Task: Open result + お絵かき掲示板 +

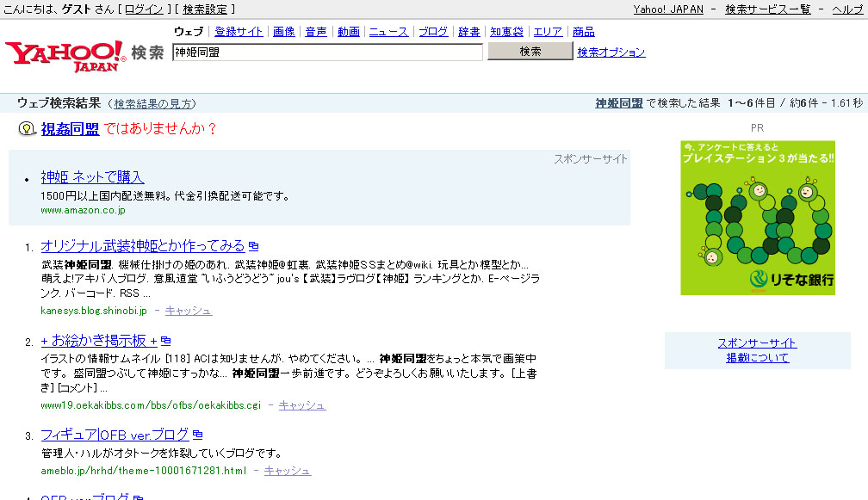Action: click(x=99, y=340)
